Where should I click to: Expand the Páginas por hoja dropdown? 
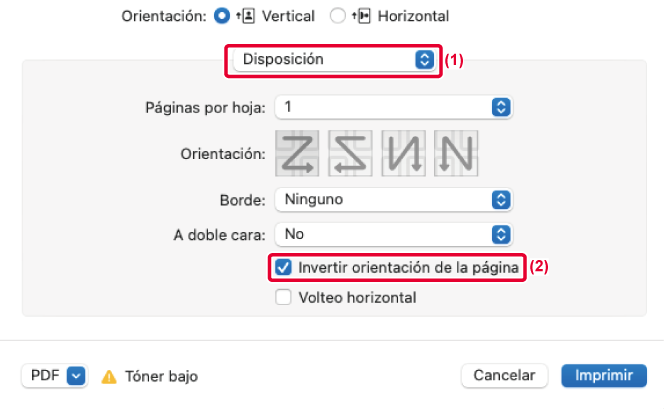(393, 106)
